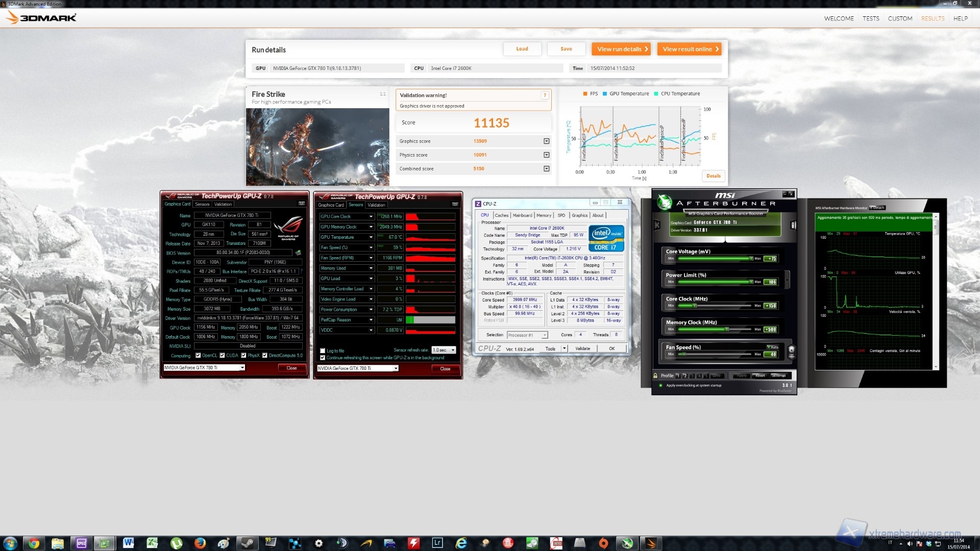Click View result online in 3DMark
Viewport: 980px width, 551px height.
click(x=689, y=48)
